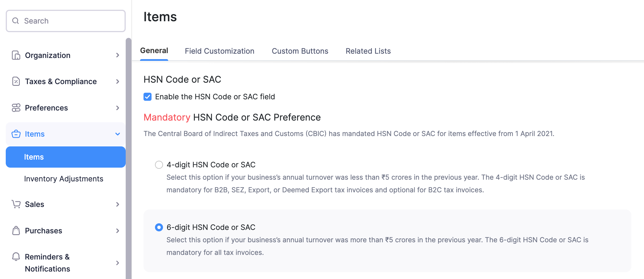Click the Sales cart icon
The image size is (644, 279).
(16, 204)
